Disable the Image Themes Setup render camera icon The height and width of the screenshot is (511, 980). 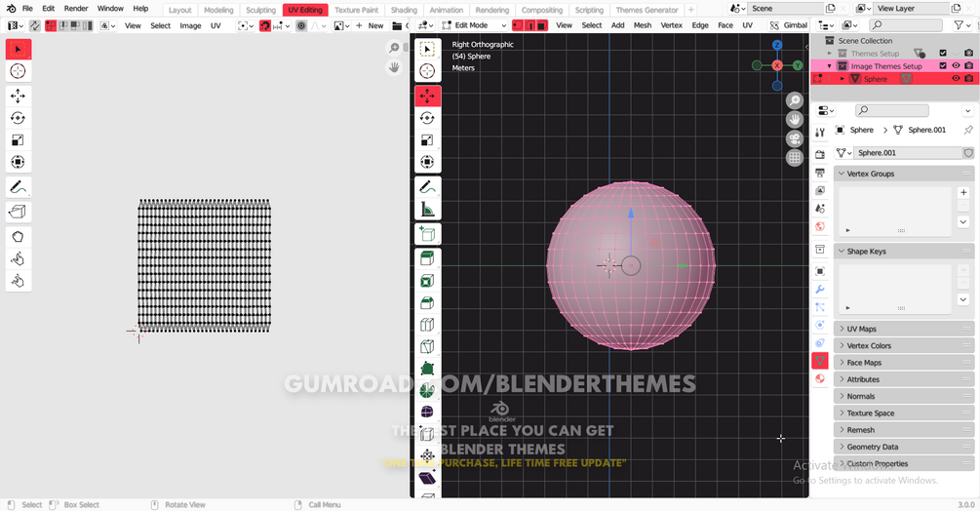pyautogui.click(x=968, y=65)
